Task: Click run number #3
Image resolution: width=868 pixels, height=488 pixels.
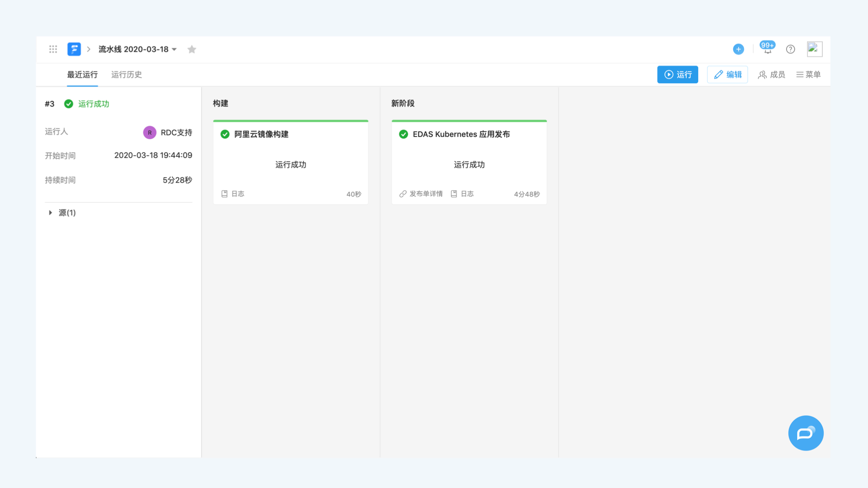Action: pos(50,104)
